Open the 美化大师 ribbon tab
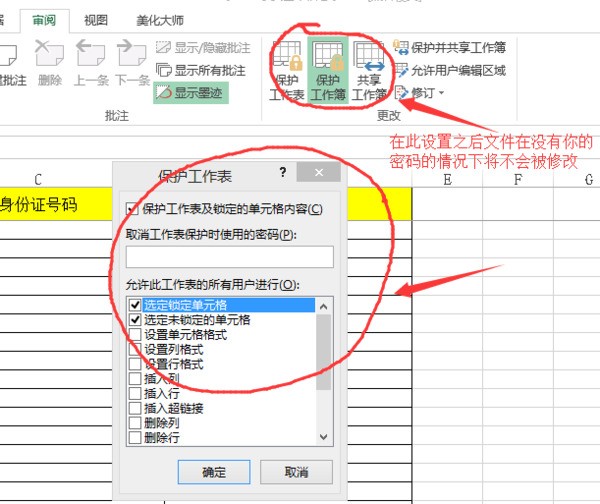This screenshot has height=504, width=600. point(160,19)
